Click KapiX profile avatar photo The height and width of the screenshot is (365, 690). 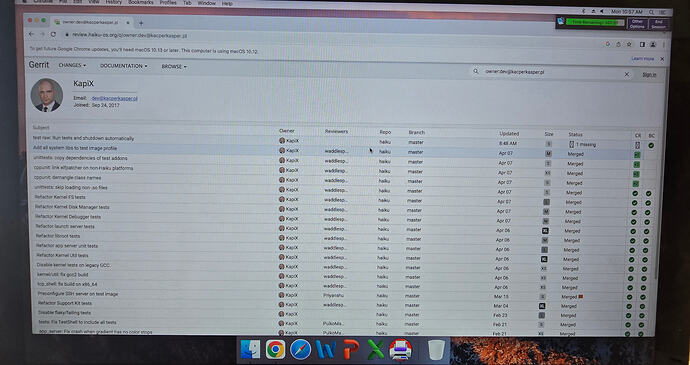pos(47,95)
